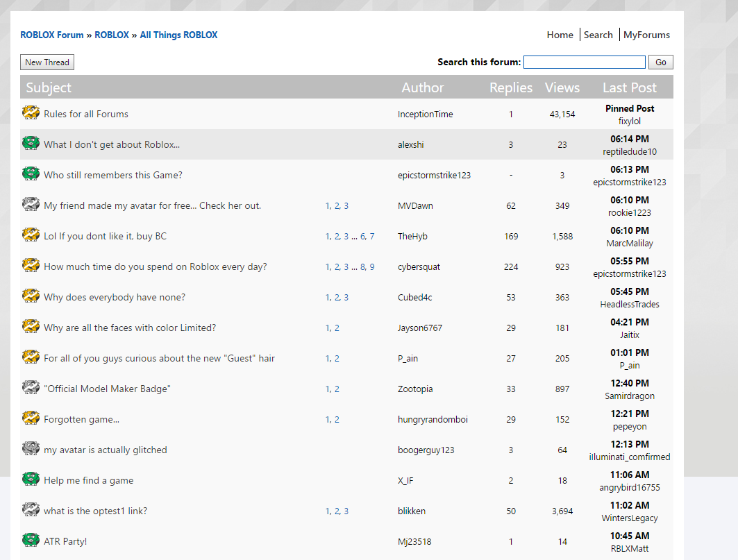Go to page 3 of MVDawn's avatar thread
Viewport: 738px width, 560px height.
pos(346,205)
